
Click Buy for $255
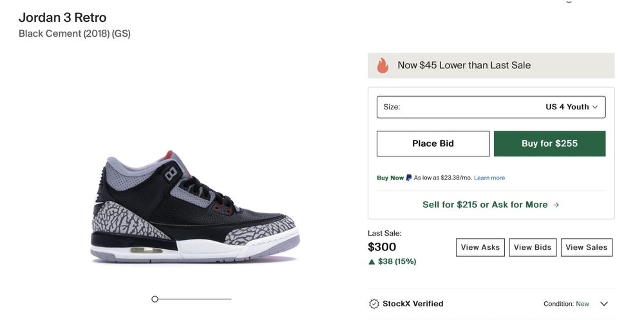(x=549, y=144)
